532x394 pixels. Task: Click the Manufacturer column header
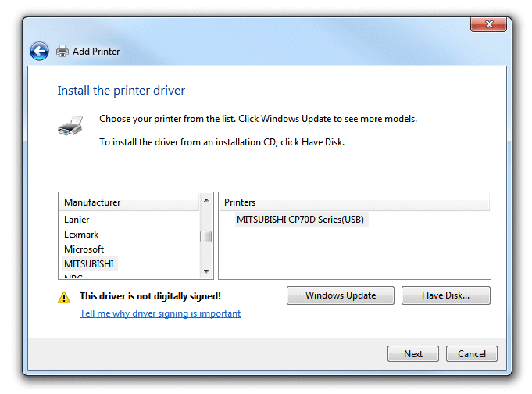(x=129, y=202)
